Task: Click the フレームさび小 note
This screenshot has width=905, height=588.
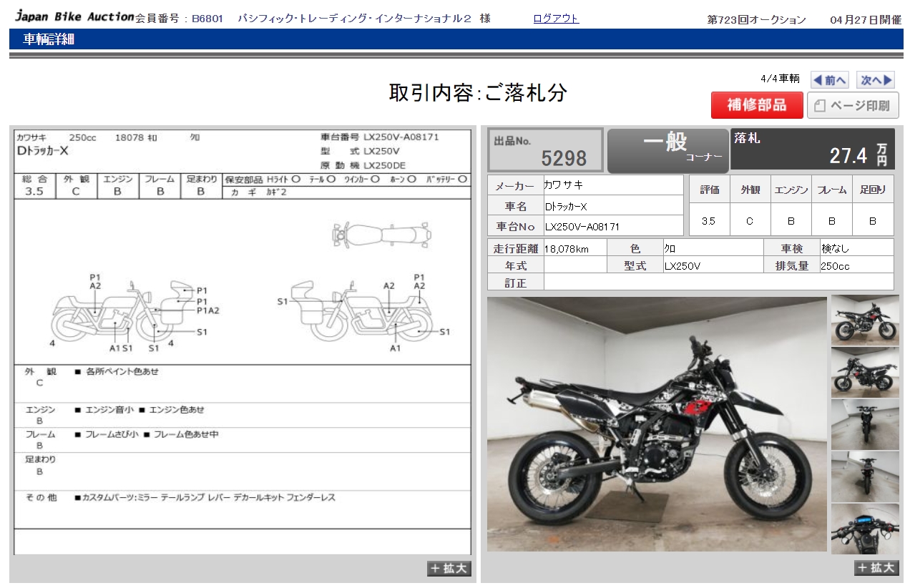Action: coord(112,434)
